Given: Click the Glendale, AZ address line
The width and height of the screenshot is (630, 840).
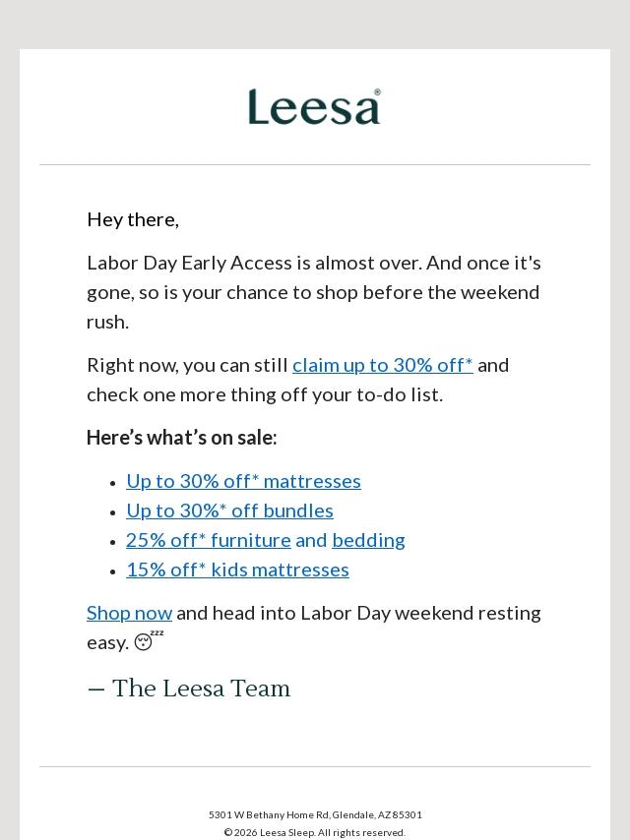Looking at the screenshot, I should pos(315,814).
